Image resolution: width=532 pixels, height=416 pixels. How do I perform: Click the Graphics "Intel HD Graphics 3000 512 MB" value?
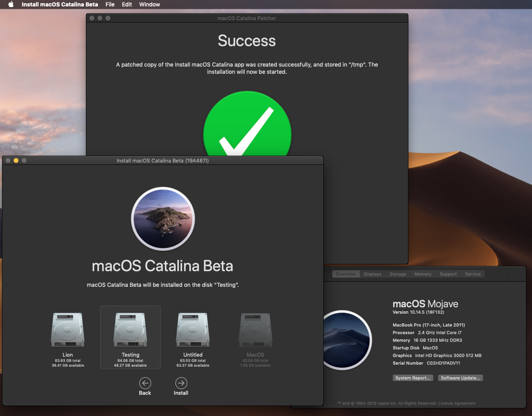click(x=448, y=355)
